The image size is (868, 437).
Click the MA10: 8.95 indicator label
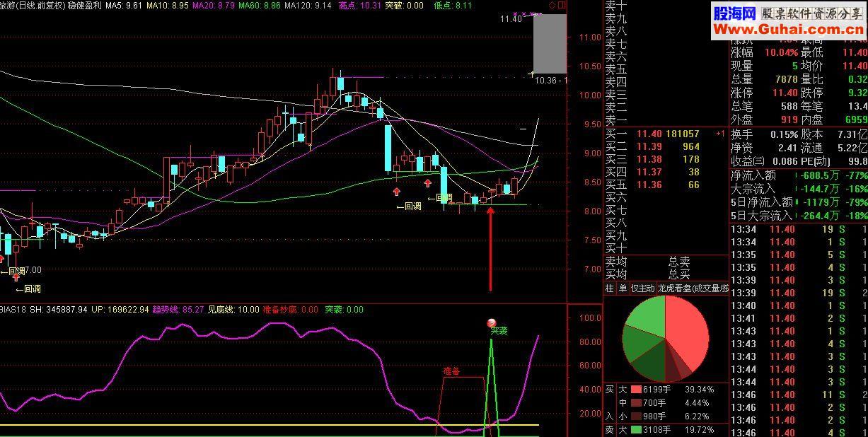pos(168,6)
